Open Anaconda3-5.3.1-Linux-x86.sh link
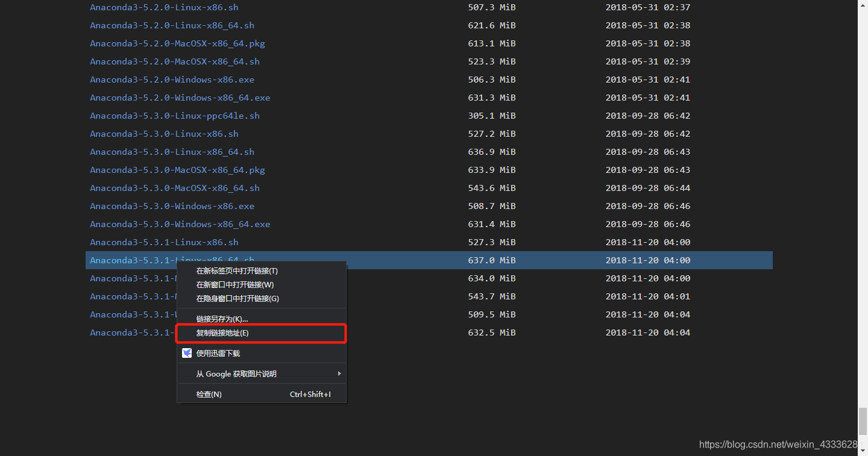The image size is (868, 456). (x=164, y=242)
